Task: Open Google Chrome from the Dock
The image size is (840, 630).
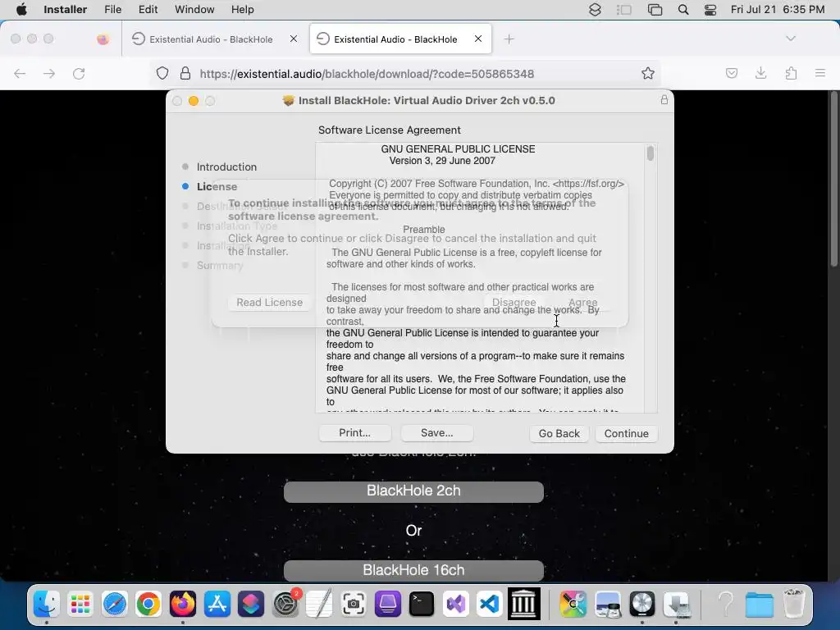Action: point(148,604)
